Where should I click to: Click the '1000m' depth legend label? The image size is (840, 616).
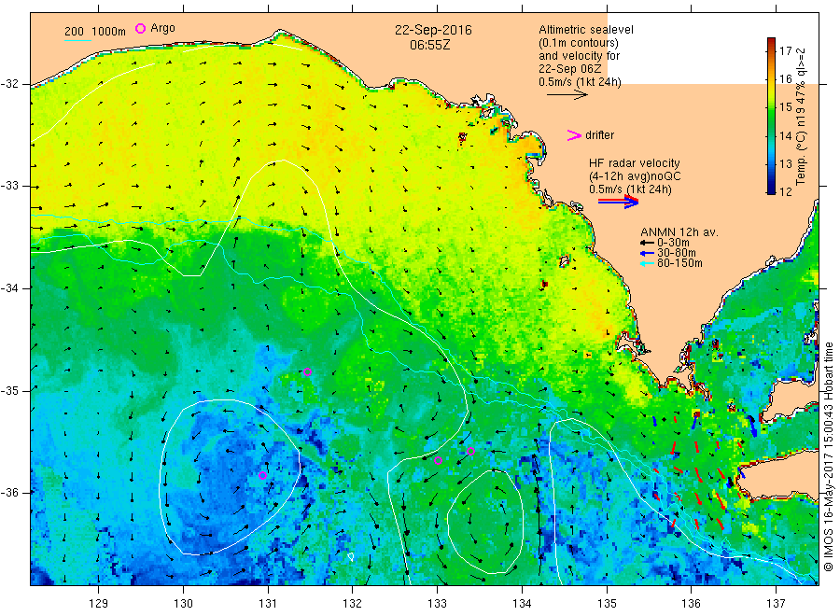click(x=108, y=32)
